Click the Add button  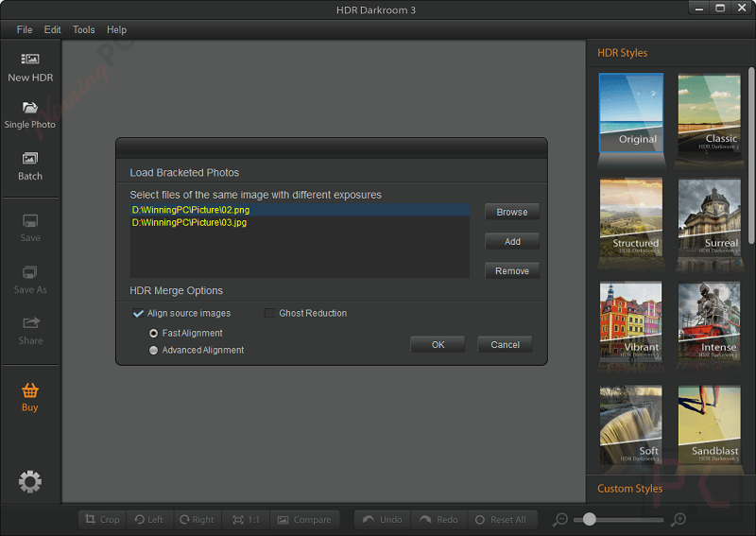[x=512, y=242]
